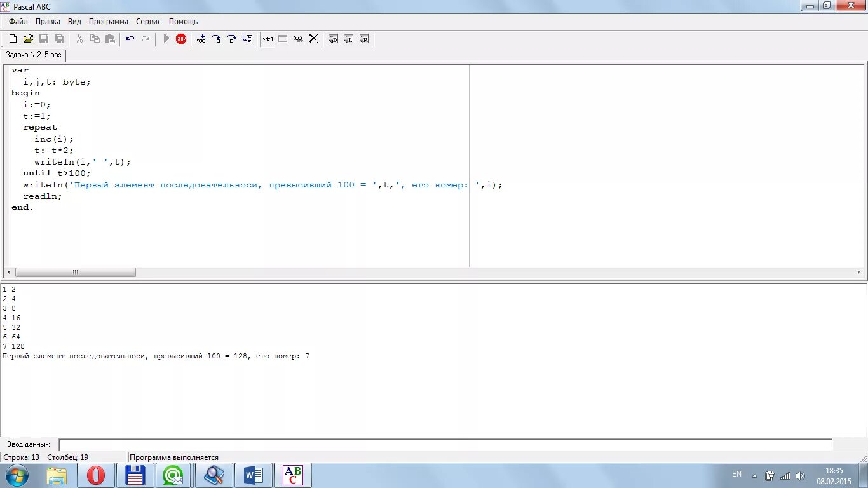Image resolution: width=868 pixels, height=488 pixels.
Task: Undo last edit with the undo arrow
Action: click(x=130, y=39)
